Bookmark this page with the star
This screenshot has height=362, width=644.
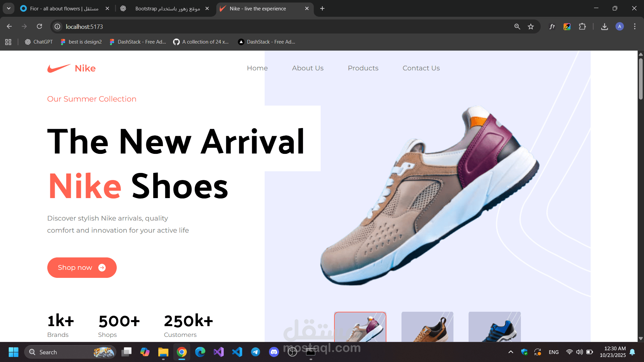[x=531, y=26]
